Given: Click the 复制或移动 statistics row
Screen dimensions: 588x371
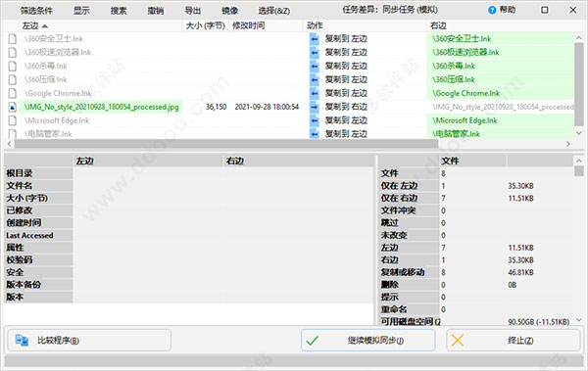Looking at the screenshot, I should pyautogui.click(x=476, y=272).
